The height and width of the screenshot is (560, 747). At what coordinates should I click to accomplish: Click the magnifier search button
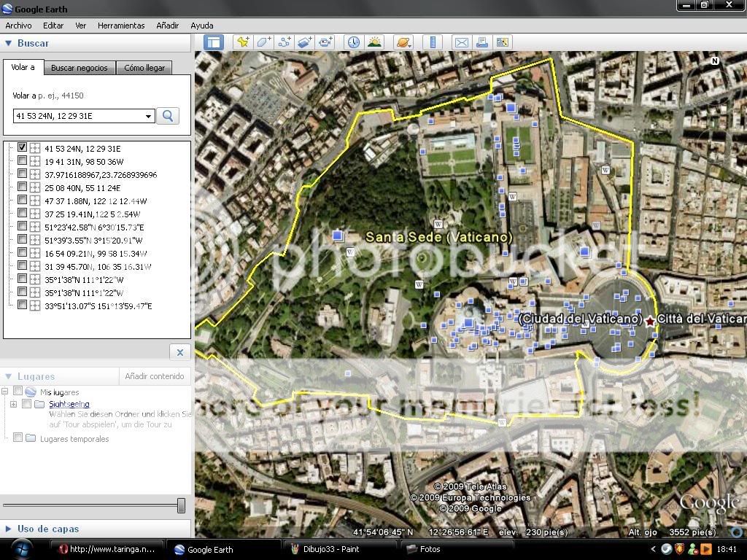coord(168,116)
